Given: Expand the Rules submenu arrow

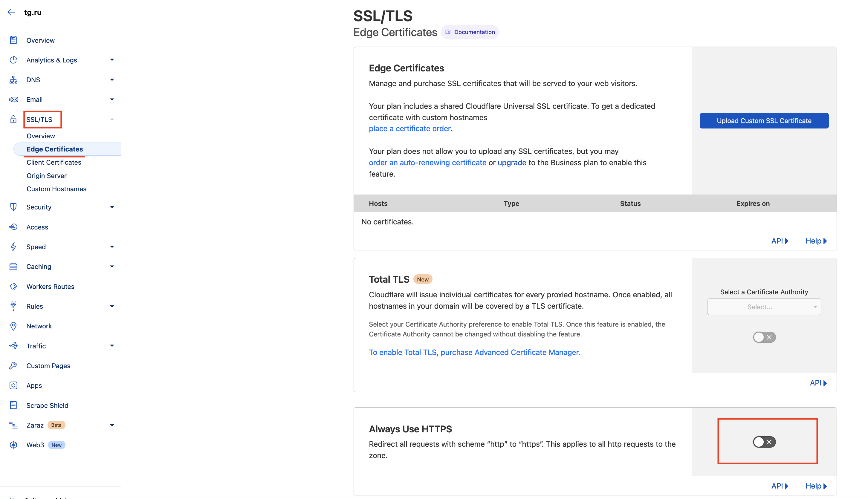Looking at the screenshot, I should (112, 306).
